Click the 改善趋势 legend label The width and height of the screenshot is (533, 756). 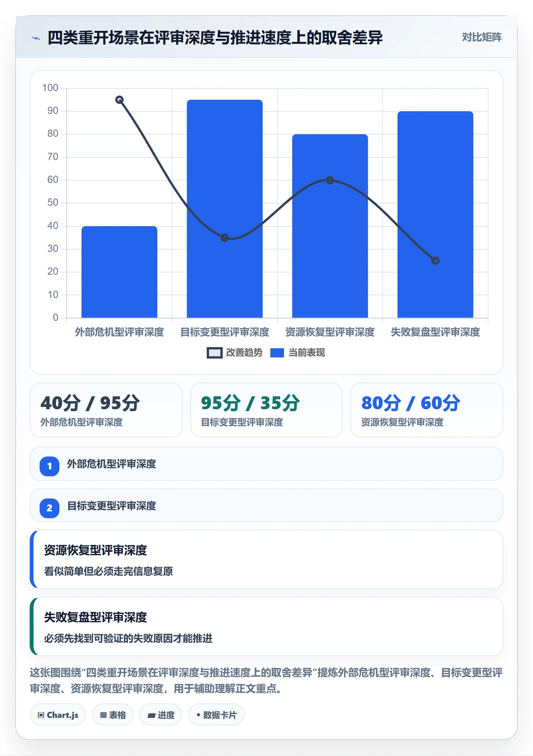click(244, 353)
